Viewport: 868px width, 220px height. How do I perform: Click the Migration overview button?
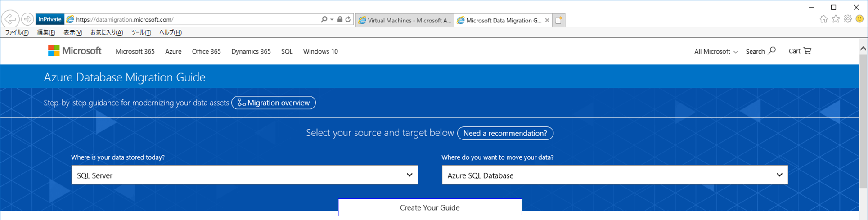pyautogui.click(x=274, y=103)
